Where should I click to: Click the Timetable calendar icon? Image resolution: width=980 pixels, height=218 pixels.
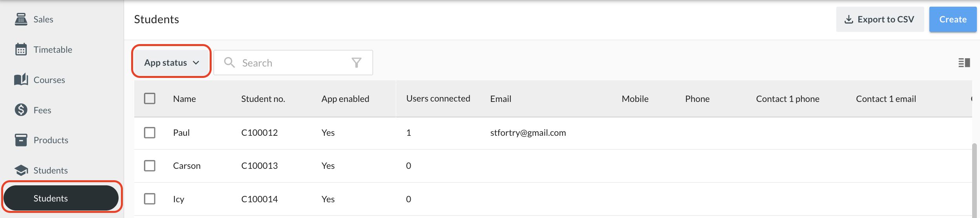pos(21,50)
